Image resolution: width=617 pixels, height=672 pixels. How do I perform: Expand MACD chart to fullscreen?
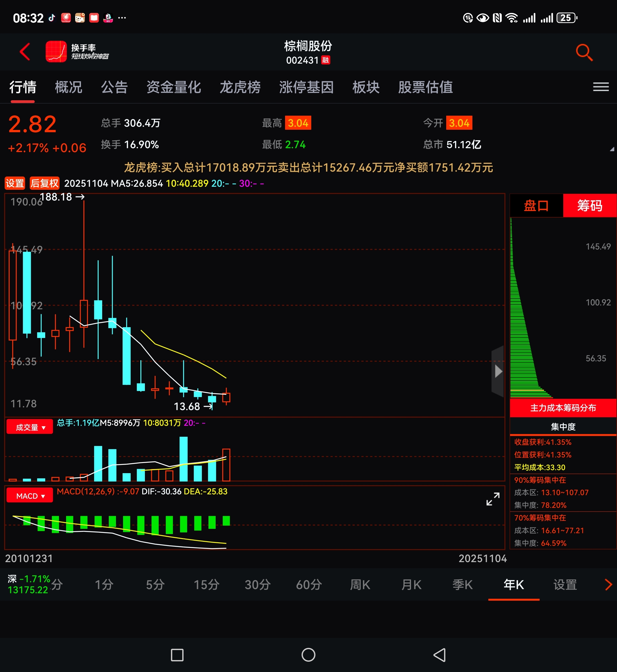pyautogui.click(x=493, y=499)
